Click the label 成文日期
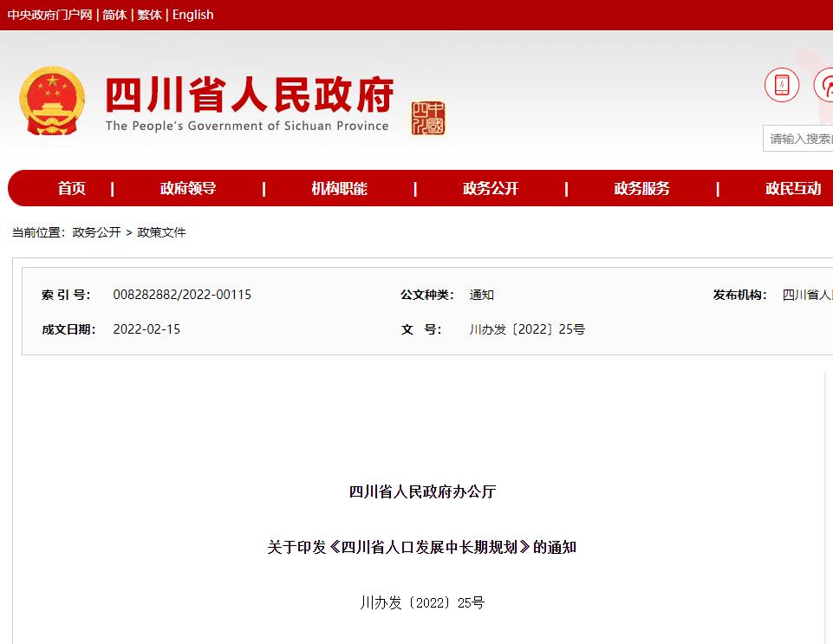 point(68,329)
